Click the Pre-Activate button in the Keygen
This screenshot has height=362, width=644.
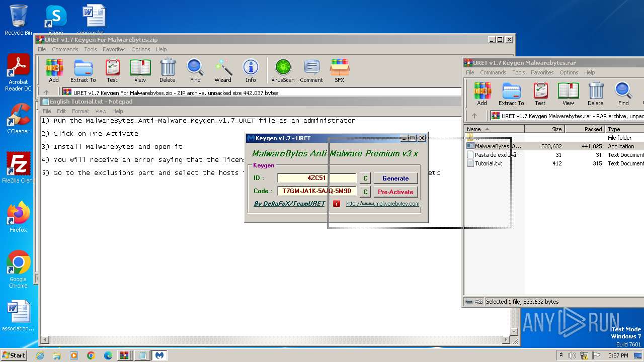(395, 192)
